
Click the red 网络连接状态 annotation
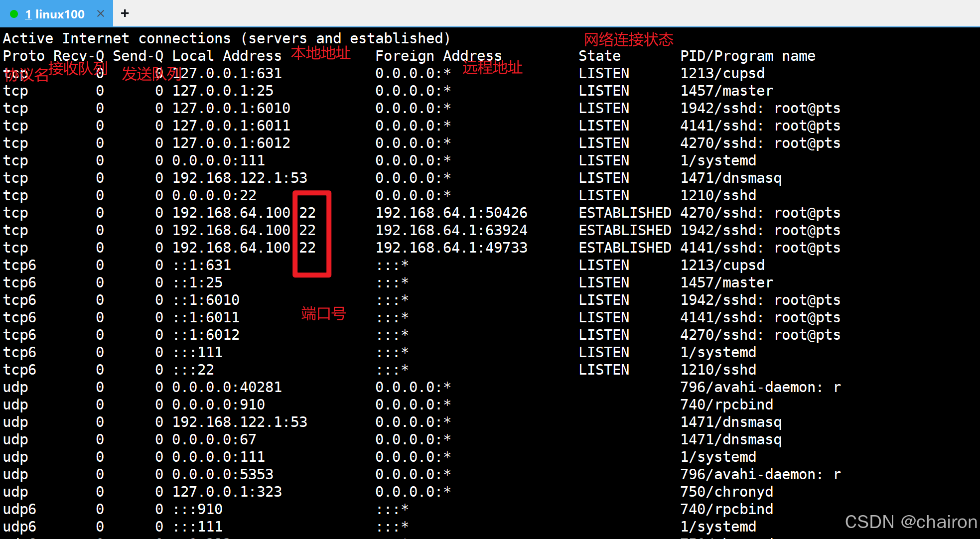pyautogui.click(x=628, y=39)
